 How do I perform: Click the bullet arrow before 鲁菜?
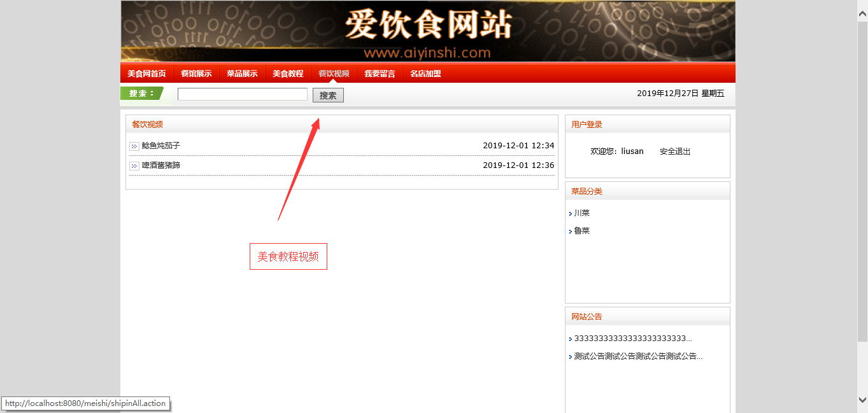tap(571, 232)
